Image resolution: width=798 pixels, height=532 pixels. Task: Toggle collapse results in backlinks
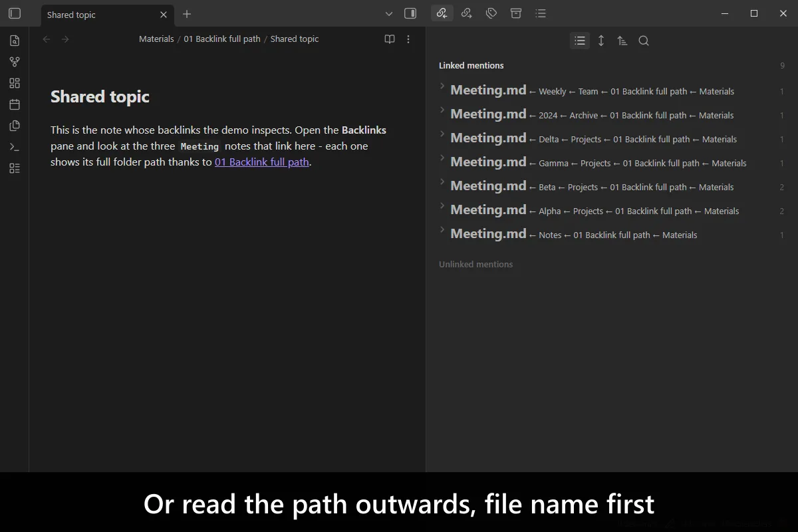pyautogui.click(x=580, y=41)
